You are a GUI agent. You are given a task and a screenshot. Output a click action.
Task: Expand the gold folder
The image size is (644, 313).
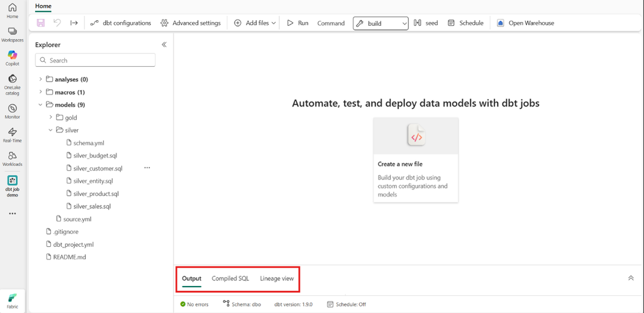tap(50, 118)
